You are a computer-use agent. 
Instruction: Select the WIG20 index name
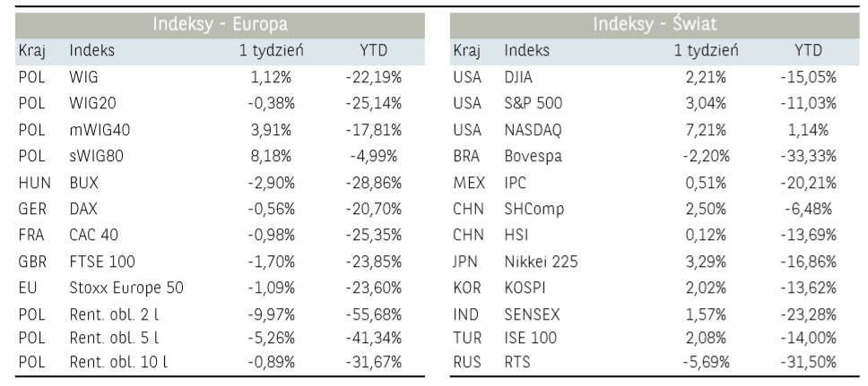coord(90,103)
